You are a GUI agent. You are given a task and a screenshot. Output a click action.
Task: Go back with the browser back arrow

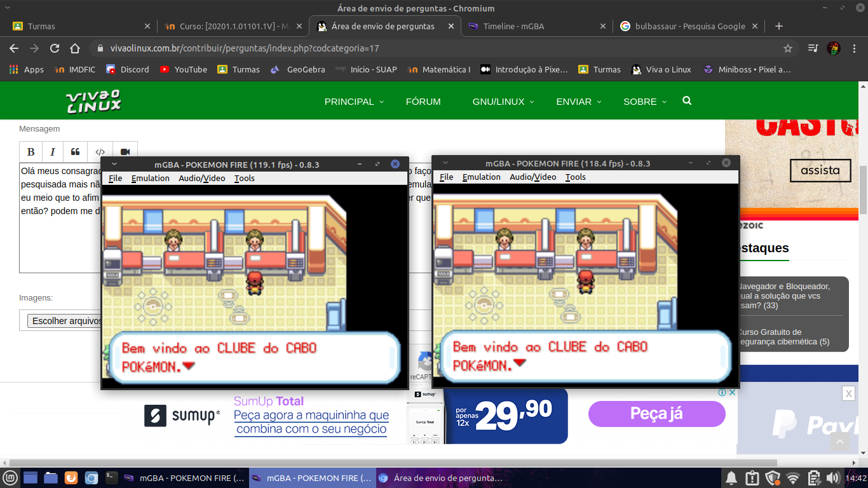coord(14,48)
